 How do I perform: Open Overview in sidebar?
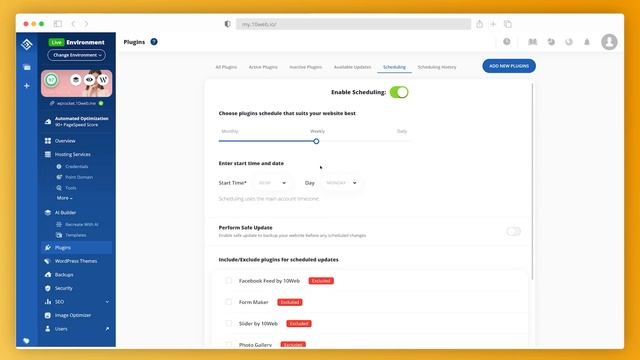[x=65, y=141]
